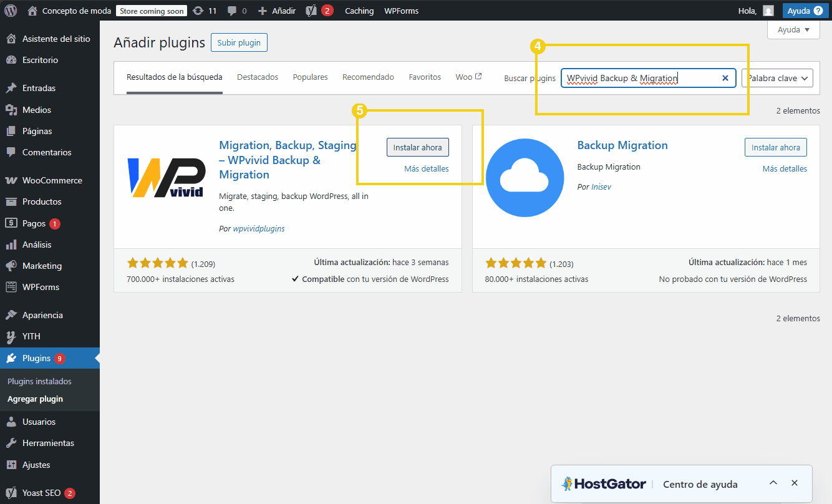Open WPForms in the sidebar
This screenshot has width=832, height=504.
(50, 287)
